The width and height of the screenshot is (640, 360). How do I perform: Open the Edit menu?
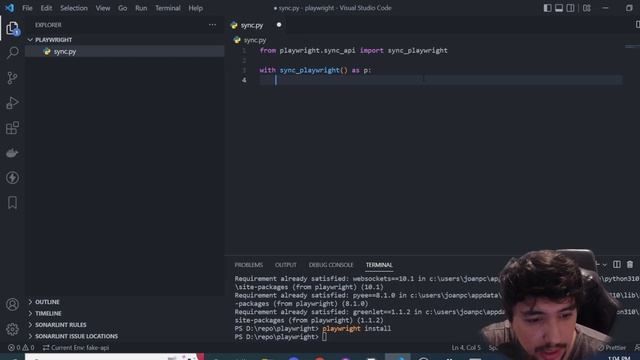point(46,8)
